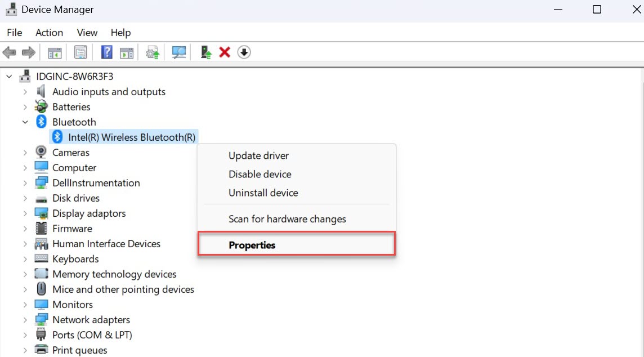The height and width of the screenshot is (357, 644).
Task: Expand the Network adapters category
Action: point(25,320)
